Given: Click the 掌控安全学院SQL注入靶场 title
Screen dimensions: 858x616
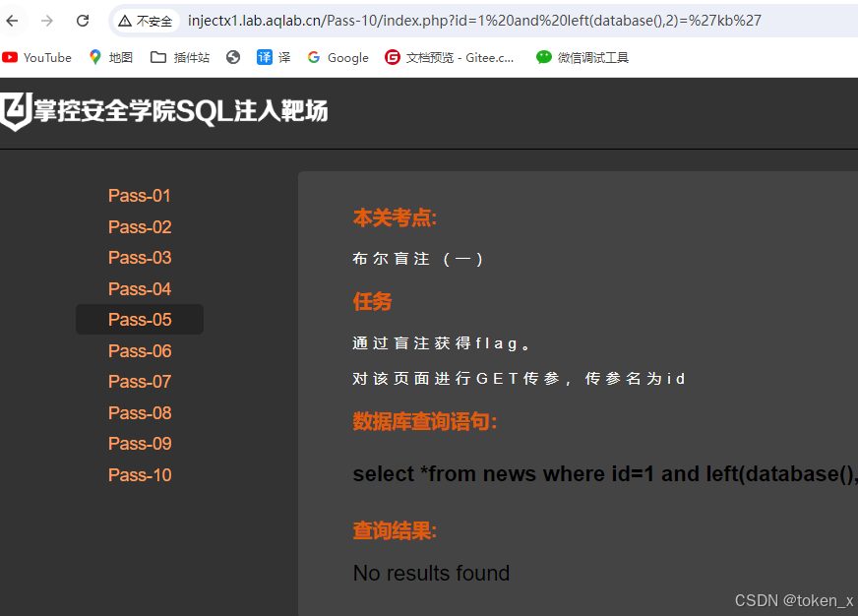Looking at the screenshot, I should coord(181,111).
